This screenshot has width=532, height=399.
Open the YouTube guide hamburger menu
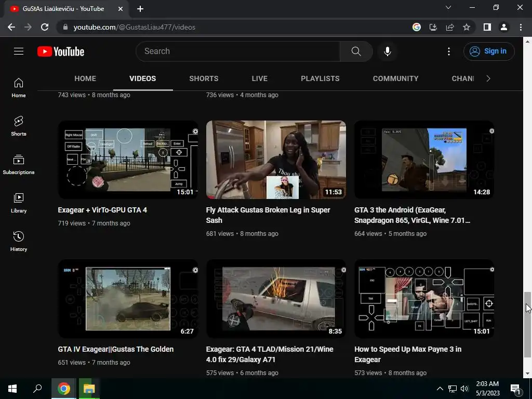[19, 51]
